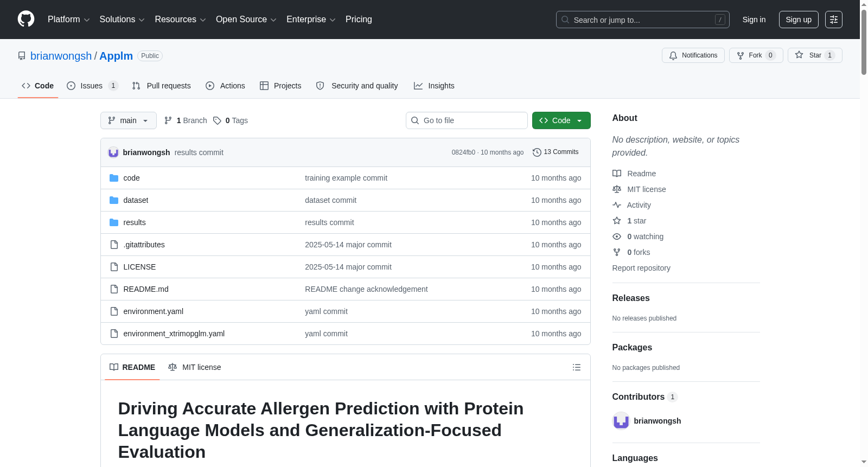The height and width of the screenshot is (467, 868).
Task: Expand the Resources menu
Action: pyautogui.click(x=180, y=20)
